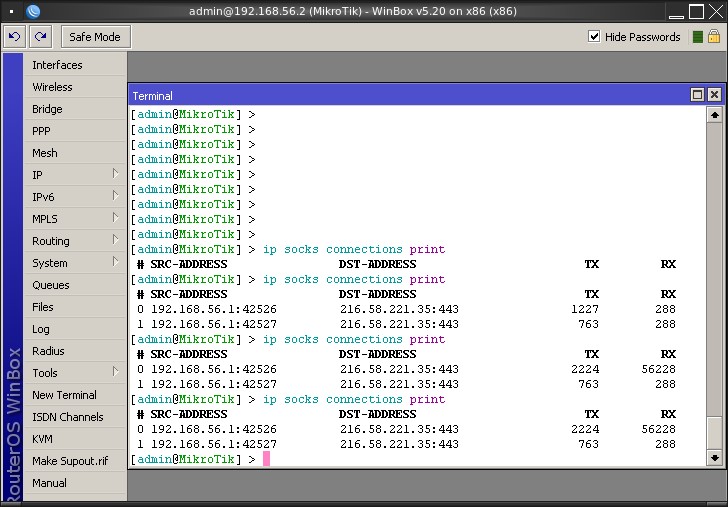Open the KVM menu item
Screen dimensions: 728x507
[75, 439]
